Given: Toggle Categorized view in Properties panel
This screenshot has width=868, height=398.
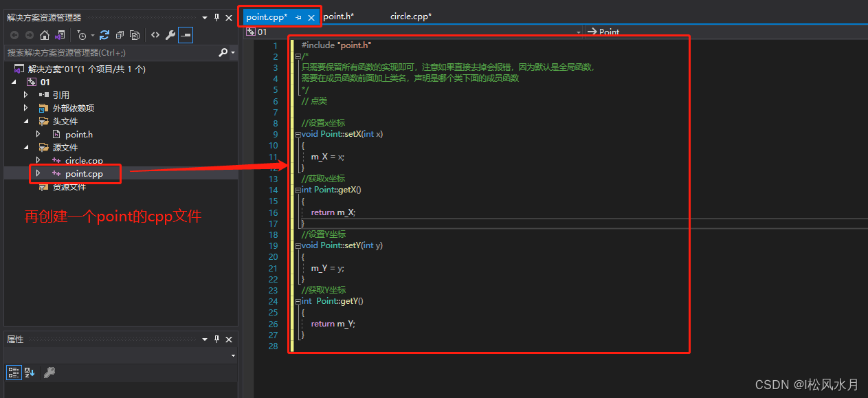Looking at the screenshot, I should coord(14,373).
